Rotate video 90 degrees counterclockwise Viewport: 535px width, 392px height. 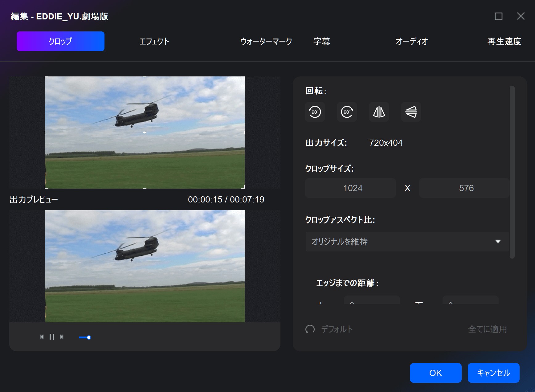[315, 112]
